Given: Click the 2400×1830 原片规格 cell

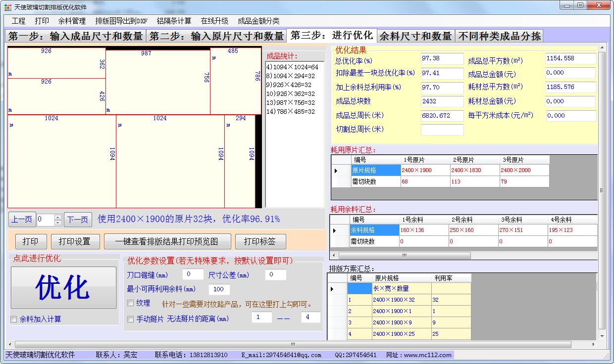Looking at the screenshot, I should click(474, 170).
